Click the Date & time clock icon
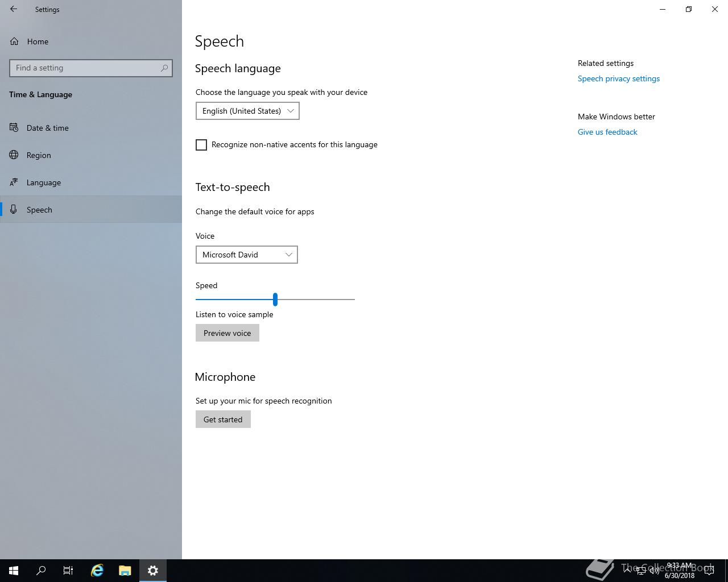This screenshot has width=728, height=582. pyautogui.click(x=14, y=128)
